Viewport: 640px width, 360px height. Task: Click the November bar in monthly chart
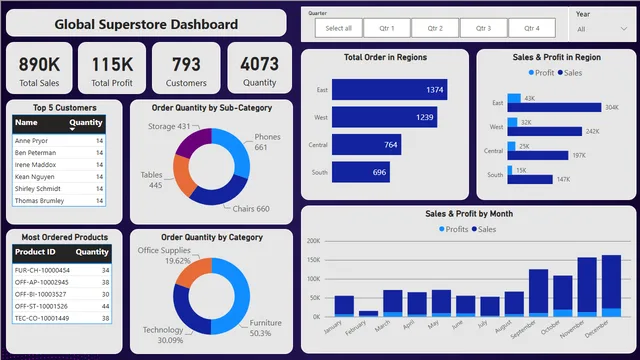click(x=587, y=287)
